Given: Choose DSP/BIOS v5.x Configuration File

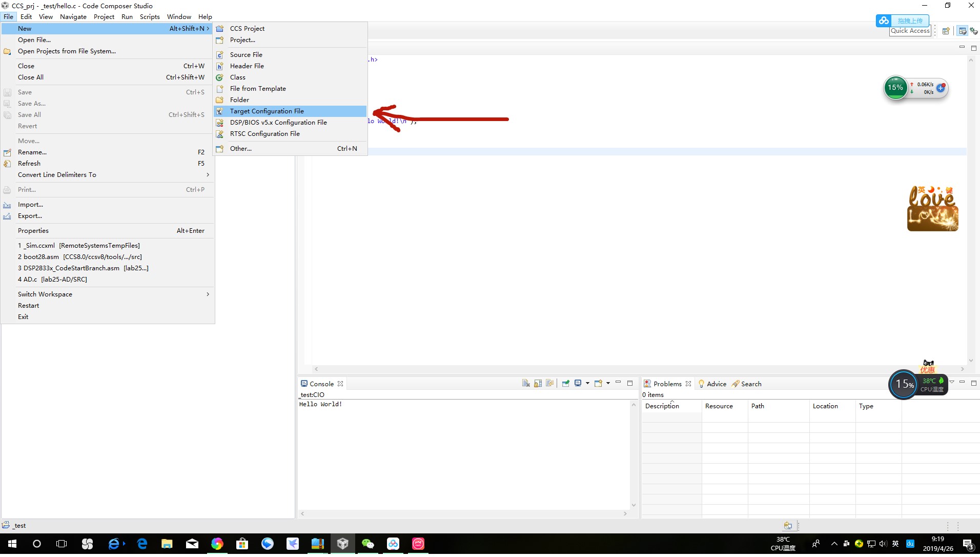Looking at the screenshot, I should (278, 122).
